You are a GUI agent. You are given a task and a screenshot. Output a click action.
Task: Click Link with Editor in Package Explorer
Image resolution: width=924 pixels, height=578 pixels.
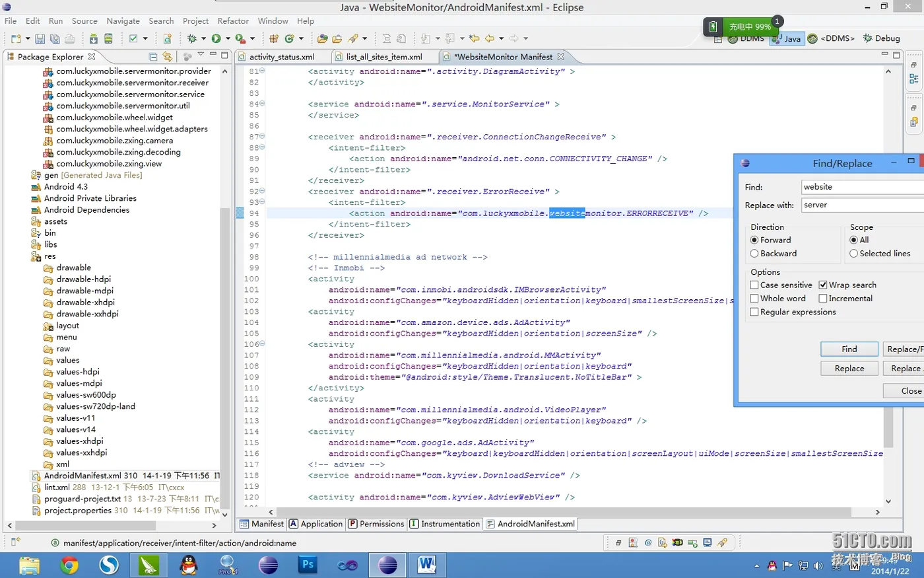tap(168, 57)
